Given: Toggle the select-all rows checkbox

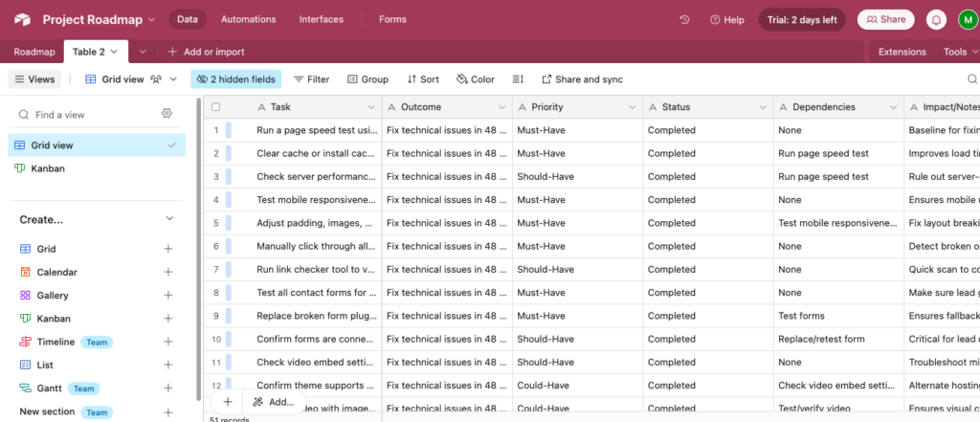Looking at the screenshot, I should [x=216, y=107].
